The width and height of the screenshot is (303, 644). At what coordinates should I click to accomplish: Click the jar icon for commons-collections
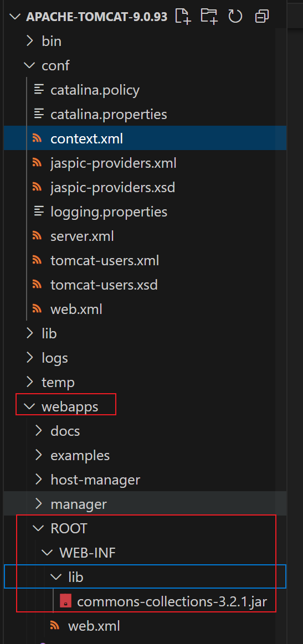coord(64,602)
